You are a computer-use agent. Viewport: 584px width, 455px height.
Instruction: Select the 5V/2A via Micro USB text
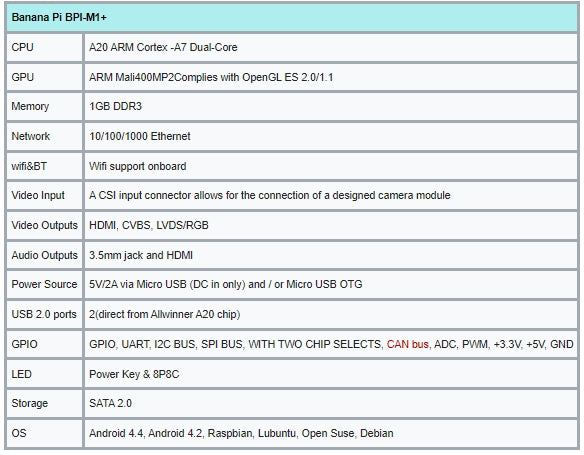[226, 284]
